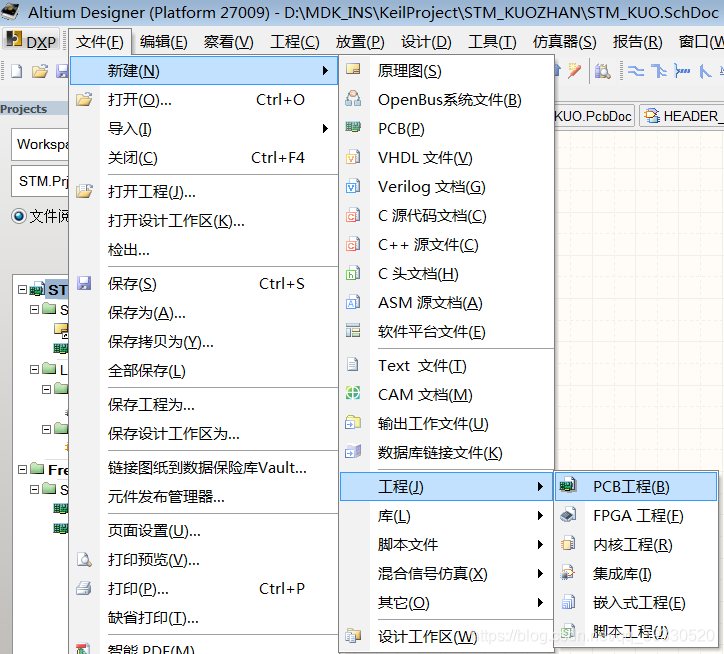This screenshot has height=654, width=724.
Task: Click the Workspace field in Projects panel
Action: [40, 144]
